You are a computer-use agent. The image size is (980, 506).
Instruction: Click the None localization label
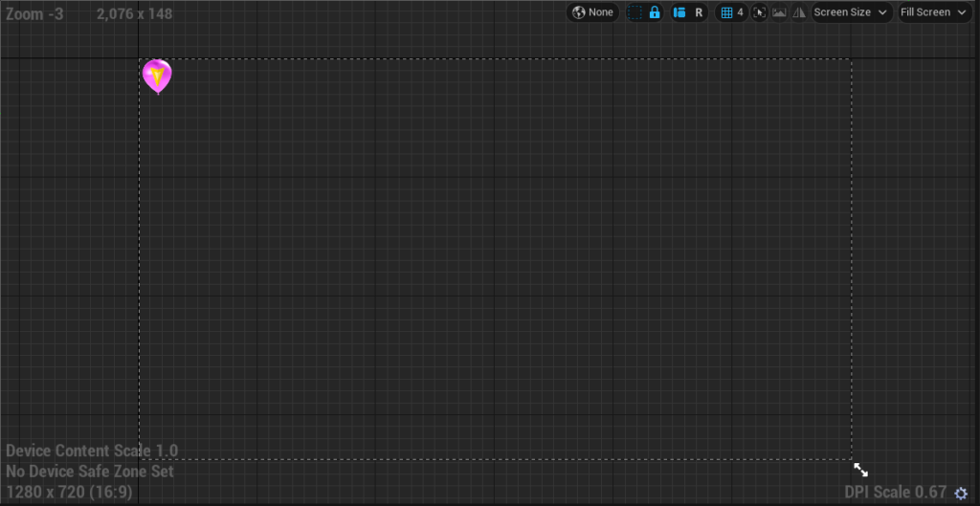(601, 12)
